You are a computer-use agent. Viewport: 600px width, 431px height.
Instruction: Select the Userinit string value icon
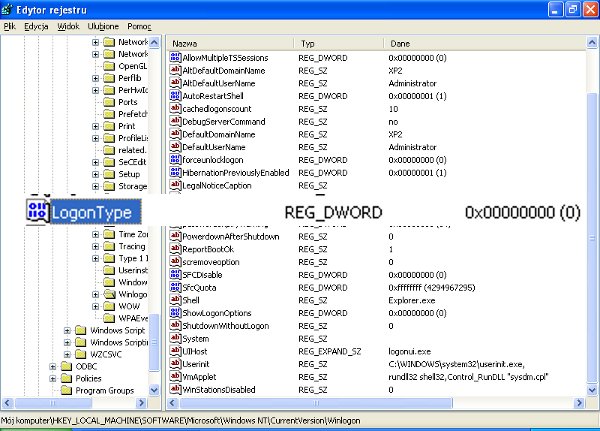[175, 364]
